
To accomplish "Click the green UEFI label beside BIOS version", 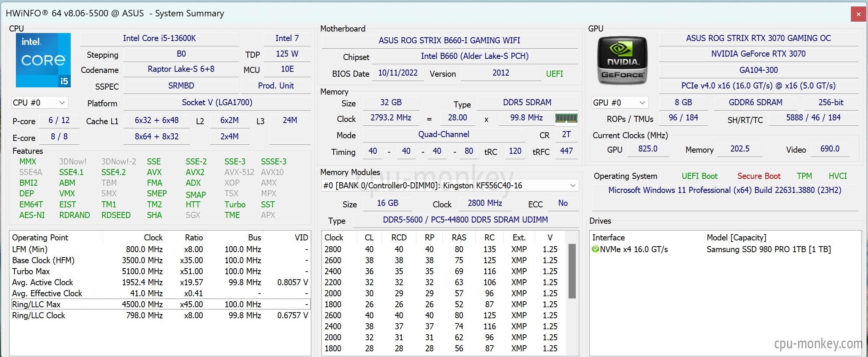I will coord(554,74).
